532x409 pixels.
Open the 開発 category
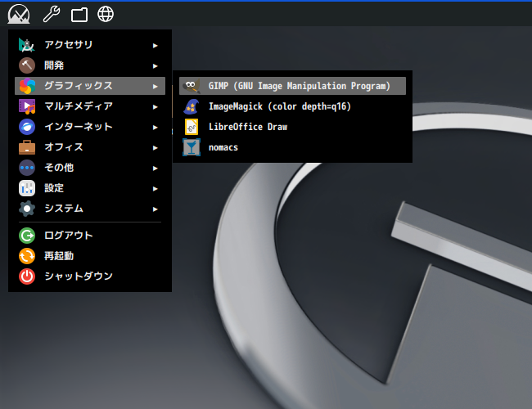(x=54, y=65)
